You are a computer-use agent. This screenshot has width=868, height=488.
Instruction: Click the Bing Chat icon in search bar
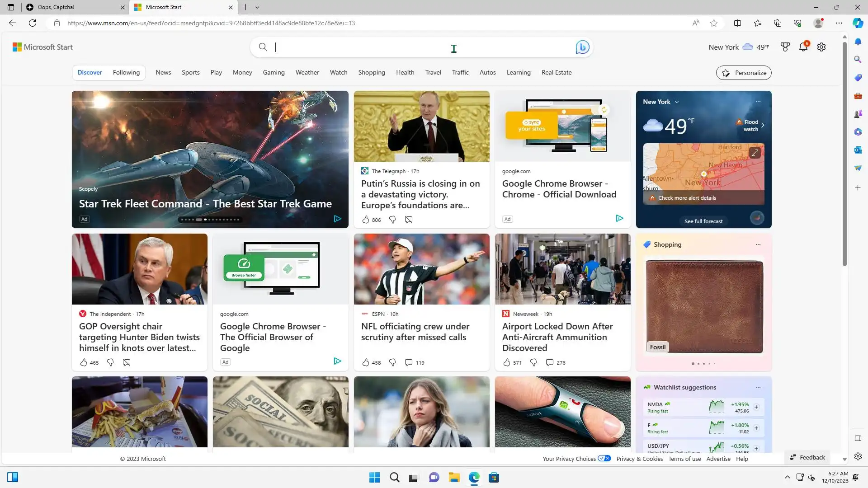tap(582, 47)
